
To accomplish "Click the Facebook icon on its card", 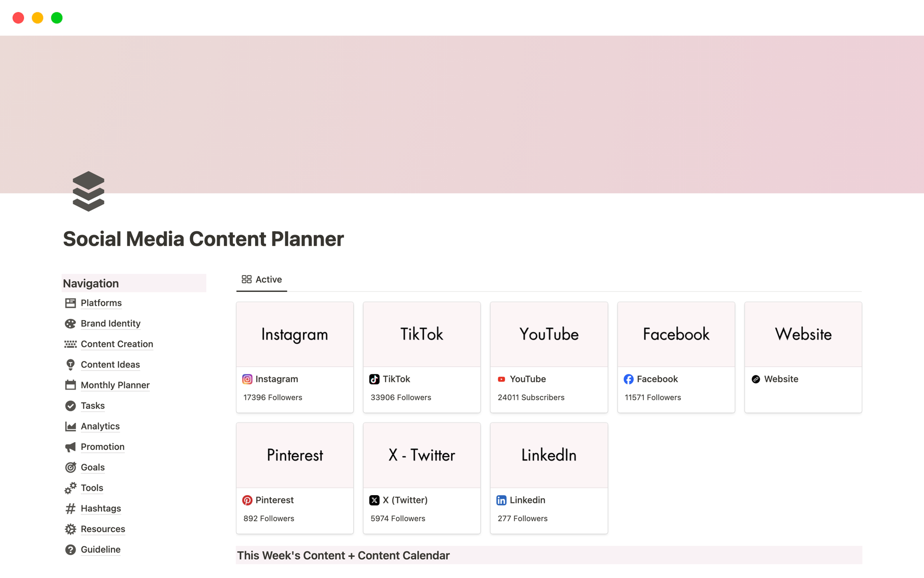I will point(629,379).
